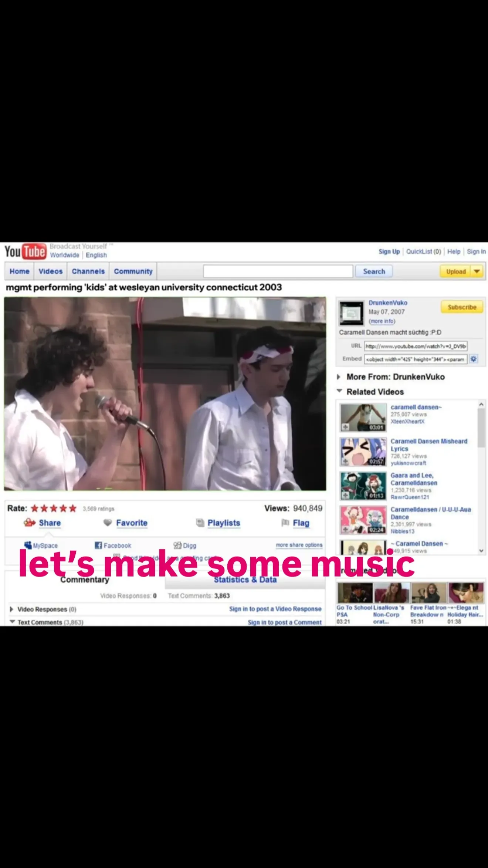The width and height of the screenshot is (488, 868).
Task: Rate the video with the first star
Action: click(x=35, y=509)
